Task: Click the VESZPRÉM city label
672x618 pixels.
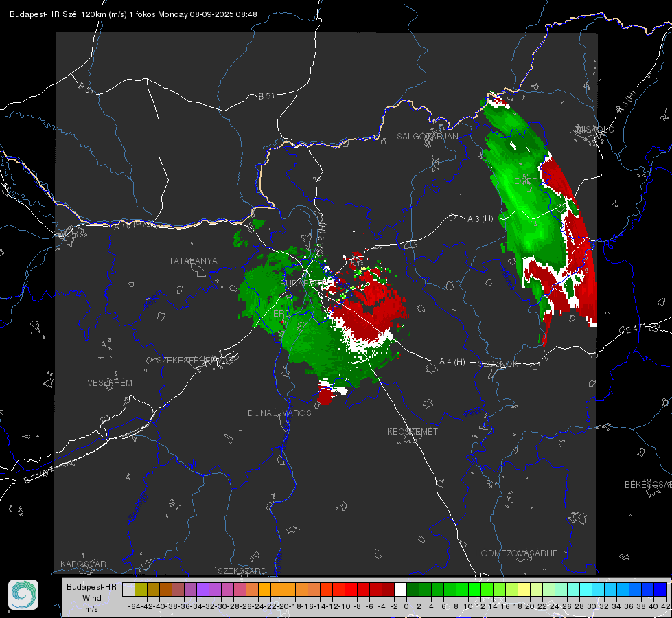Action: (110, 383)
